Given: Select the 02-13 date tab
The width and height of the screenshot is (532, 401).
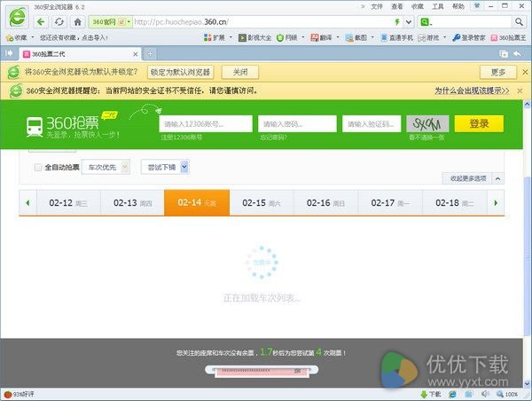Looking at the screenshot, I should point(132,202).
